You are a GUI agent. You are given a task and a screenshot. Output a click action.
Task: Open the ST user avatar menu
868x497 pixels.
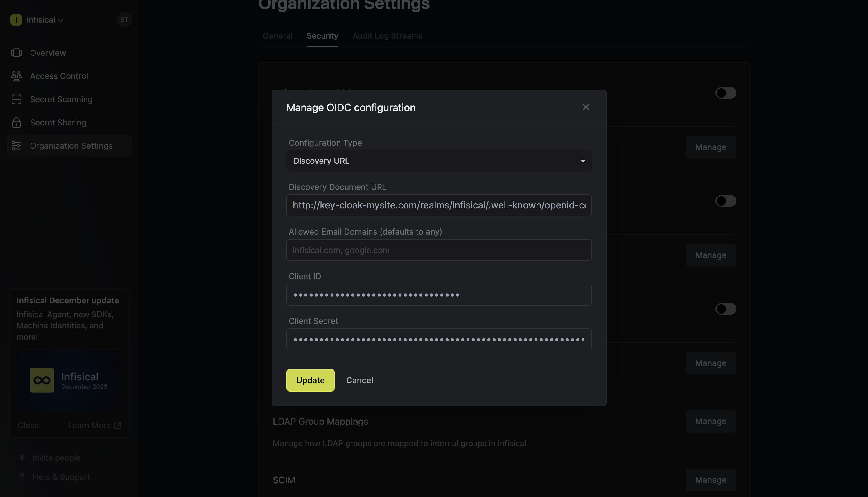click(124, 20)
